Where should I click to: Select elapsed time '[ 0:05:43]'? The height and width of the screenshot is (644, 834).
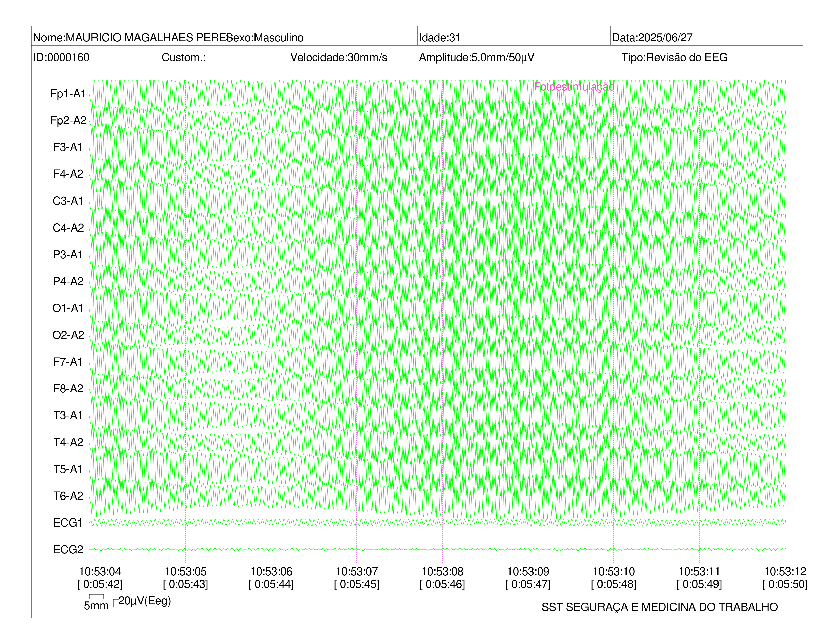[186, 584]
